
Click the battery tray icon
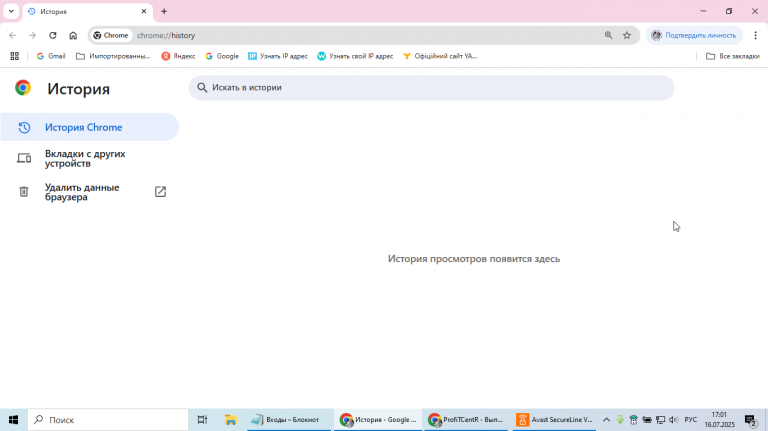tap(647, 420)
